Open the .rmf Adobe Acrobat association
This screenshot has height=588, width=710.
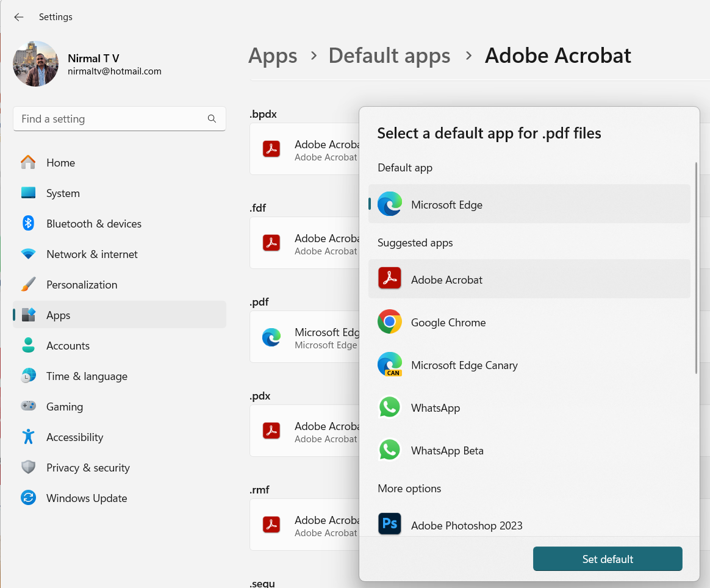(x=304, y=525)
